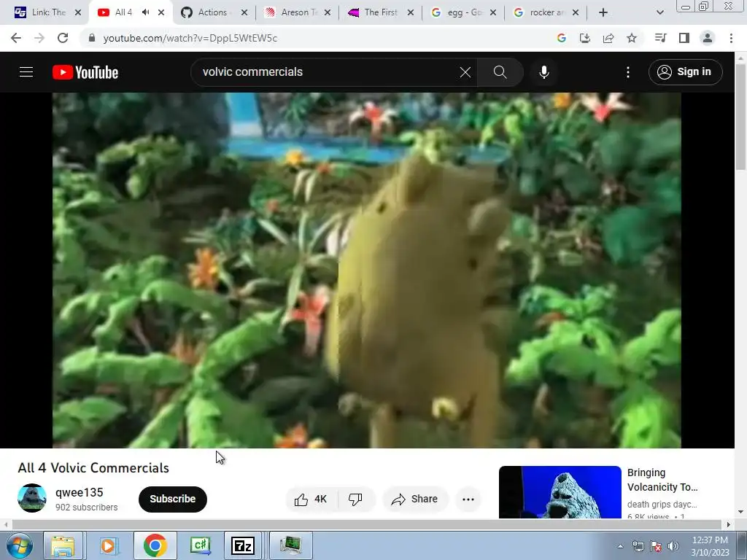747x560 pixels.
Task: Click the Sign in button
Action: (x=685, y=72)
